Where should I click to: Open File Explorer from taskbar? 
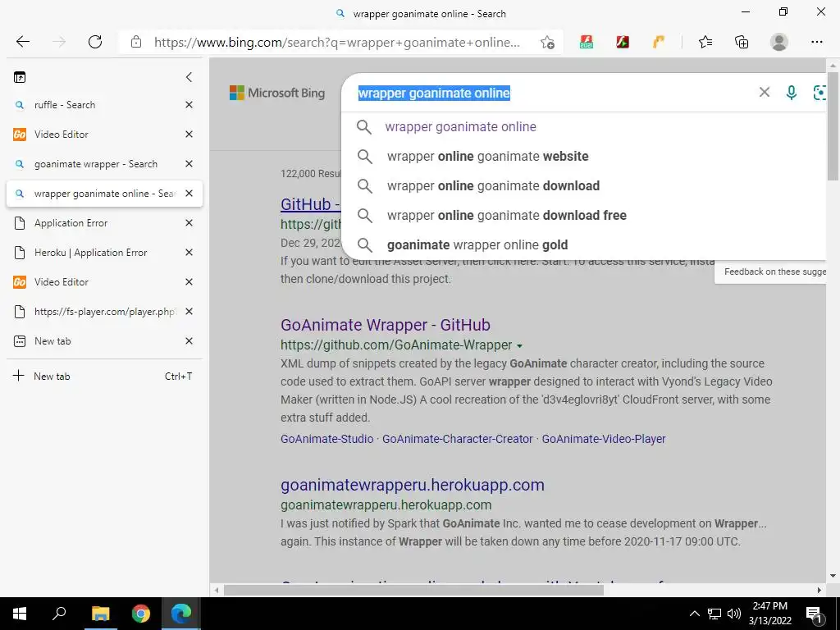pyautogui.click(x=100, y=614)
